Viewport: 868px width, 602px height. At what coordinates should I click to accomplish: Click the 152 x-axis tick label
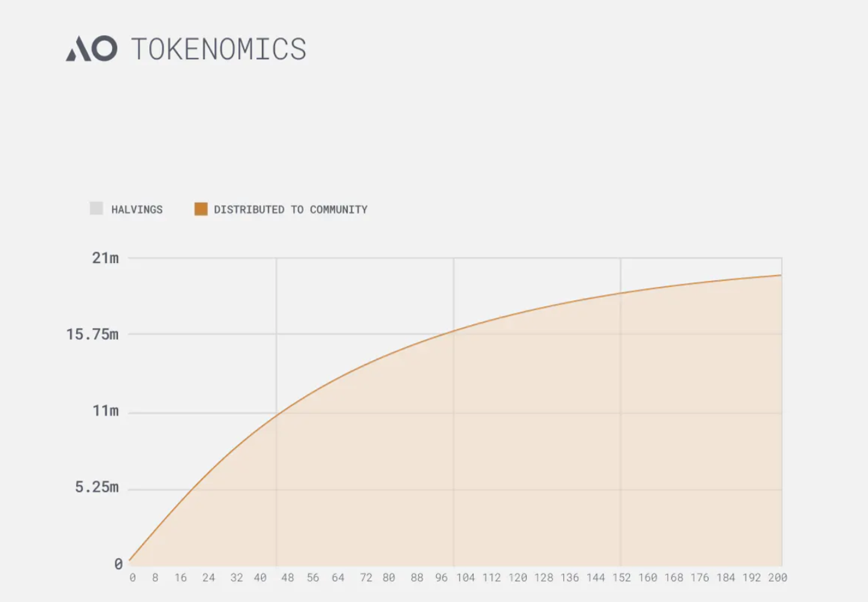tap(621, 578)
